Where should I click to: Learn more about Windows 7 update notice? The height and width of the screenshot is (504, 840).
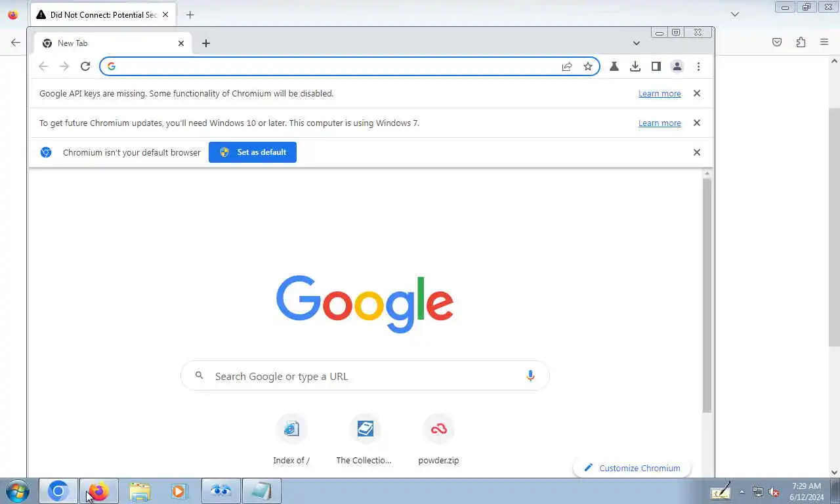660,123
